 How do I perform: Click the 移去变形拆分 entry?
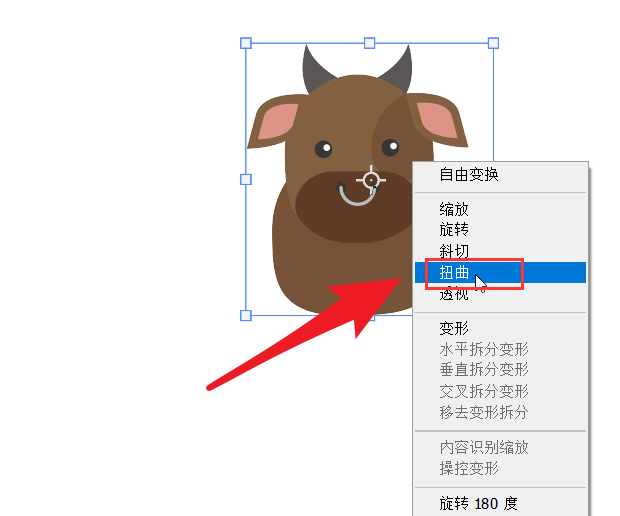[x=500, y=412]
